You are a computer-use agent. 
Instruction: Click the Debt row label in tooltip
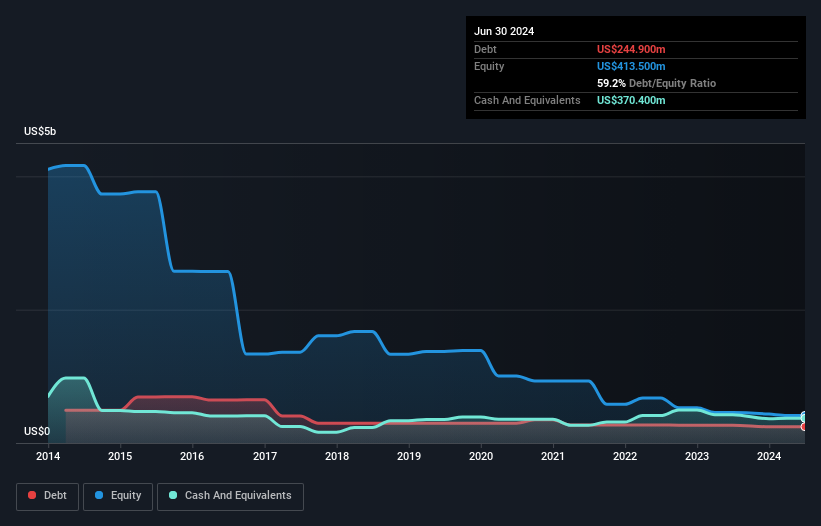[x=485, y=49]
